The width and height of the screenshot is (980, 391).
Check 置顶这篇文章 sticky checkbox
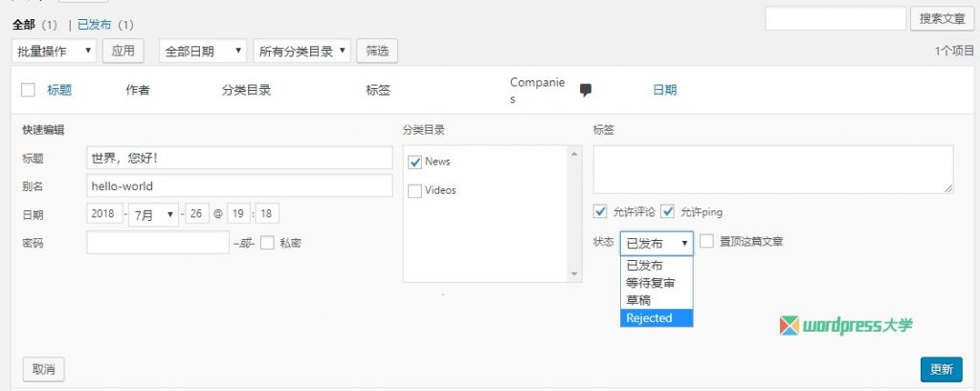(x=706, y=242)
